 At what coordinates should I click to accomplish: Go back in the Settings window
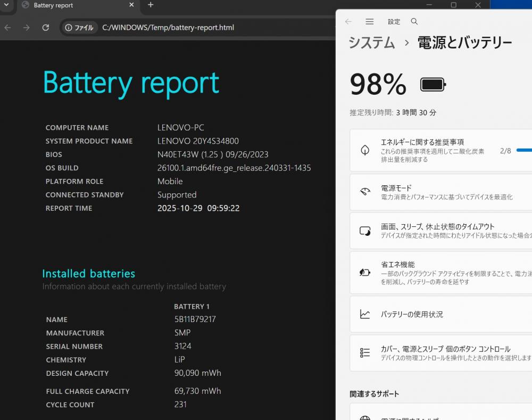point(348,21)
